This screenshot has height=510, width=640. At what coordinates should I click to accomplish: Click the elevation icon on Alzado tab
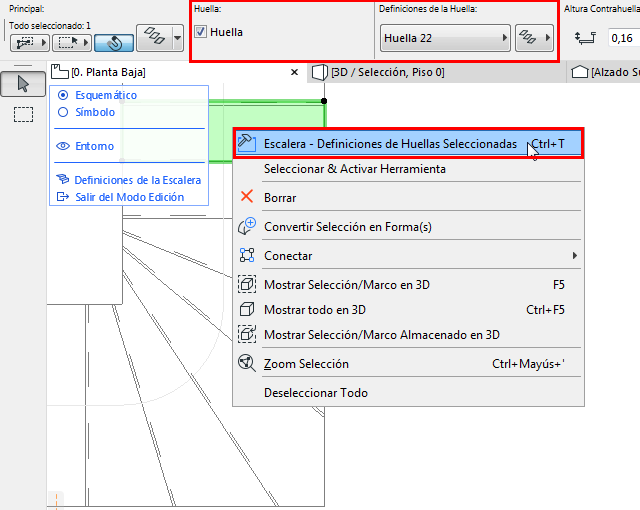[579, 72]
